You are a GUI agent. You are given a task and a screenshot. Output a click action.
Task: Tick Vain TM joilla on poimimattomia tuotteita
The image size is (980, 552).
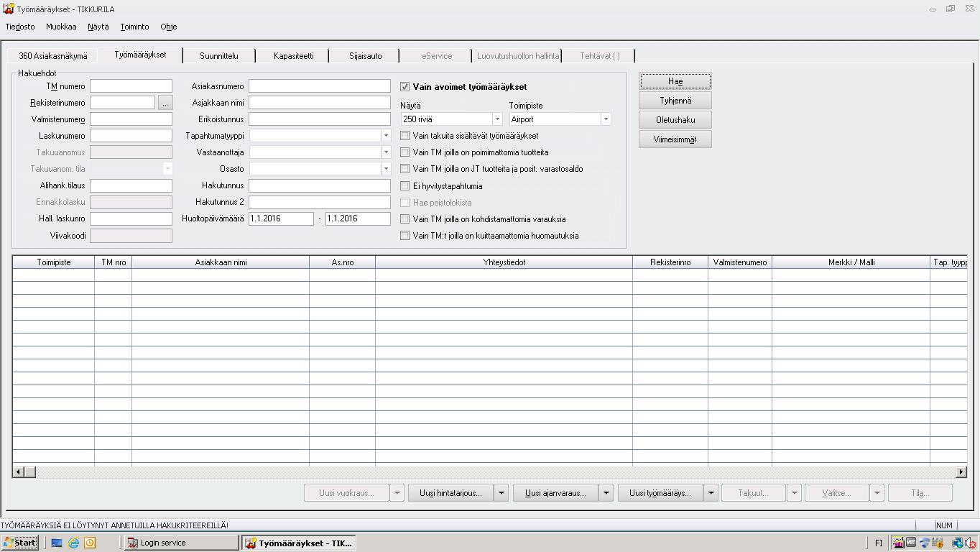coord(405,152)
